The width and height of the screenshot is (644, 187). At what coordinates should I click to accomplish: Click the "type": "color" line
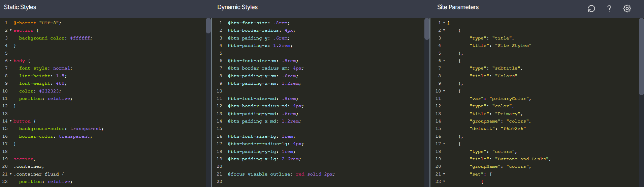click(492, 106)
